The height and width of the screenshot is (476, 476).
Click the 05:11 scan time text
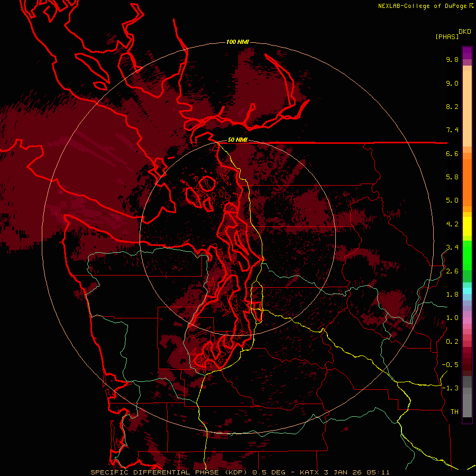(x=378, y=472)
